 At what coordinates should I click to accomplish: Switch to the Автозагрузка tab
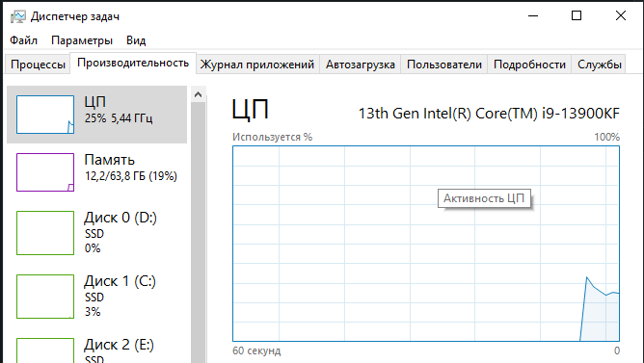(361, 65)
